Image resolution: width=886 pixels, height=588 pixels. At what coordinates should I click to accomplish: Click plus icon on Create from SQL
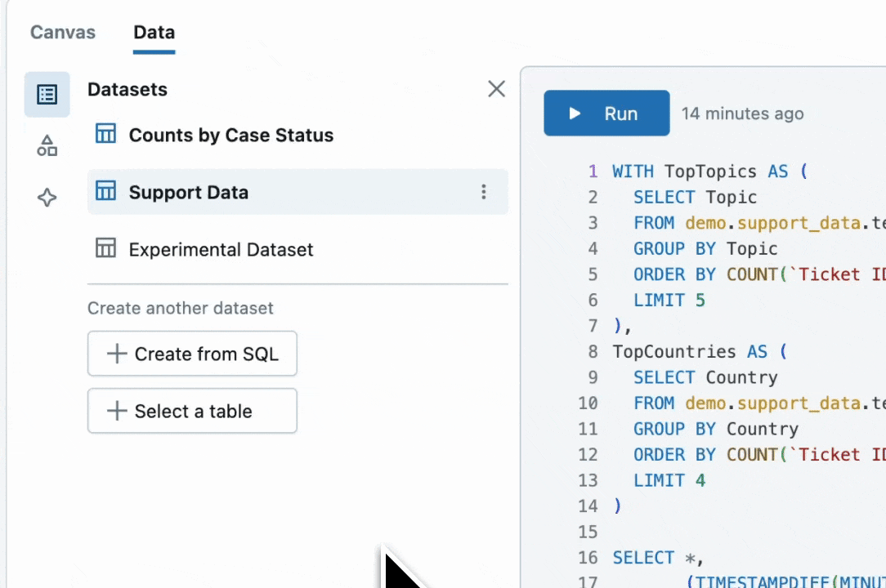pyautogui.click(x=117, y=354)
